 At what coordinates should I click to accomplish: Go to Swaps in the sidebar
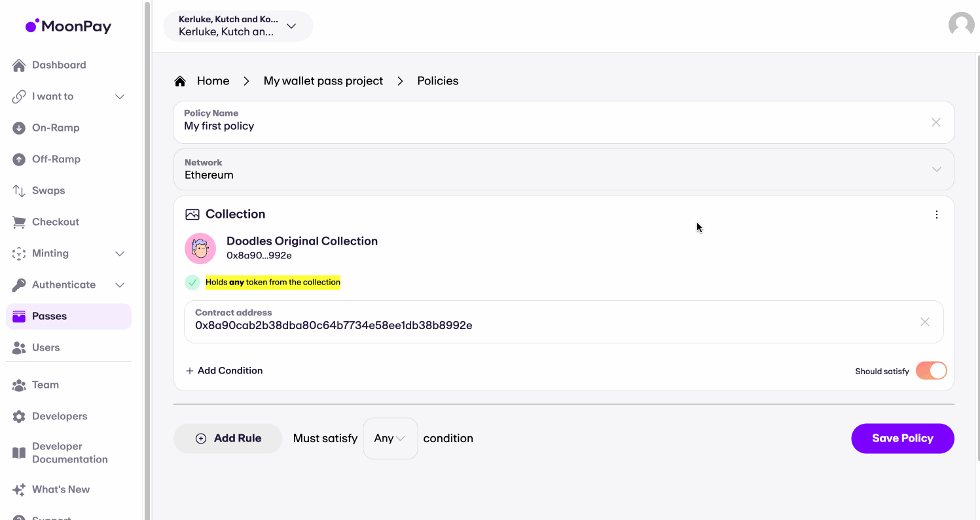click(x=48, y=191)
